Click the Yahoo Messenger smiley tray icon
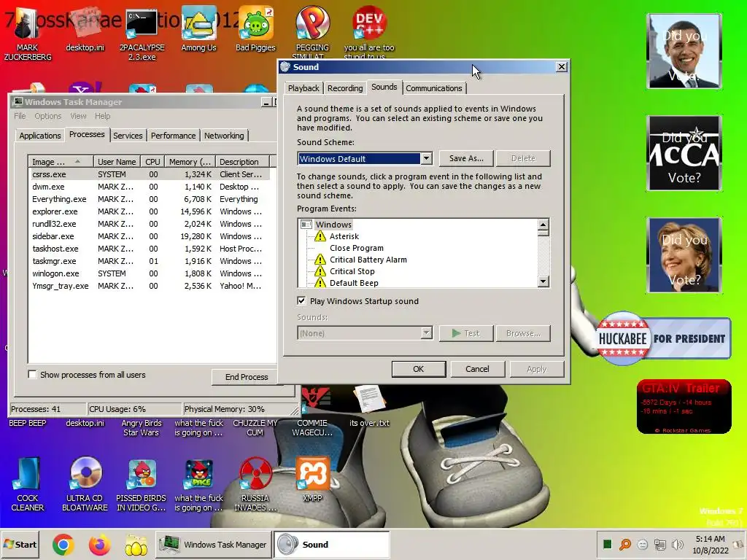Viewport: 747px width, 560px height. click(643, 544)
